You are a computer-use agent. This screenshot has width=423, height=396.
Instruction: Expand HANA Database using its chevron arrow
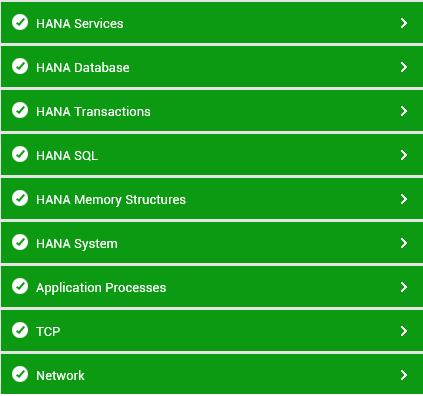(x=404, y=67)
